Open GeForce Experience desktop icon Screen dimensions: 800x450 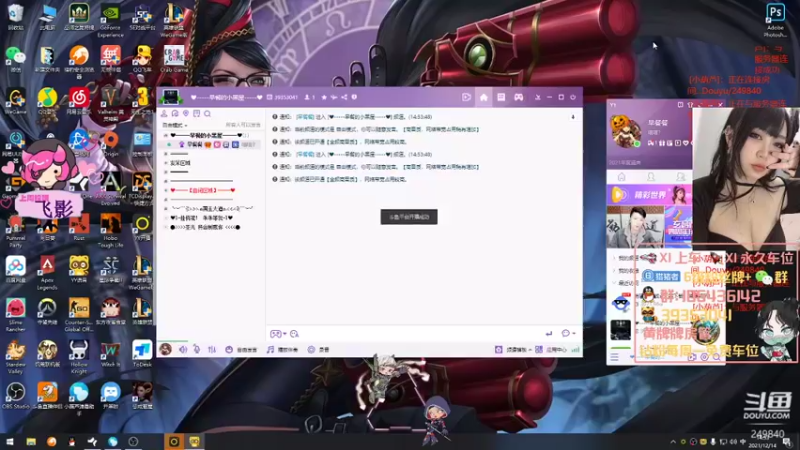pos(111,21)
